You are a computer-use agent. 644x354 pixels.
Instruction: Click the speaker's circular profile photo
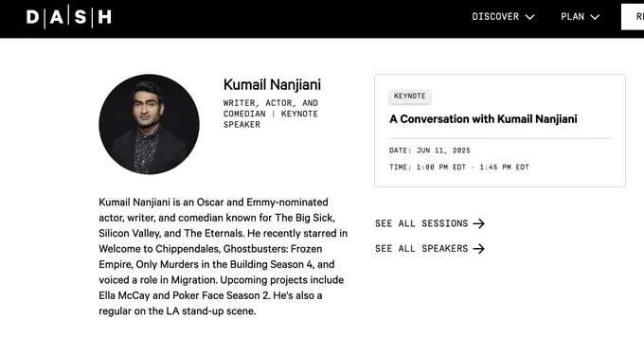click(x=149, y=124)
